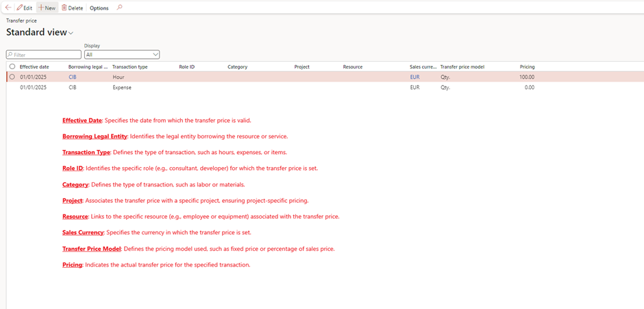
Task: Click the CIB cell in the Expense row
Action: coord(73,88)
